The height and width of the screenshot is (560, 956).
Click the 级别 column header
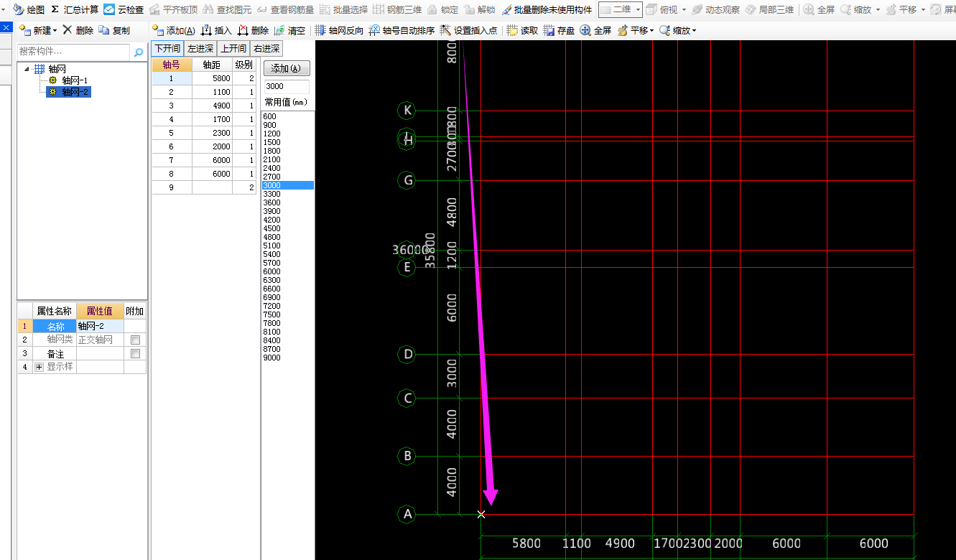pyautogui.click(x=244, y=65)
